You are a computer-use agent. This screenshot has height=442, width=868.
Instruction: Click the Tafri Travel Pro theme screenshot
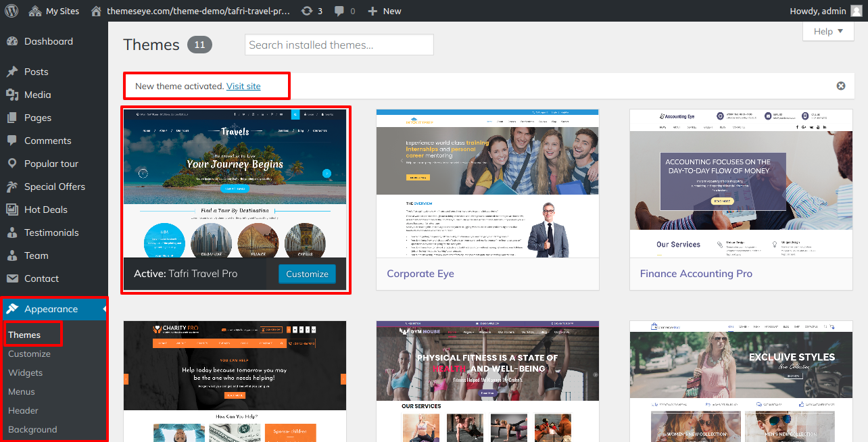pyautogui.click(x=235, y=183)
